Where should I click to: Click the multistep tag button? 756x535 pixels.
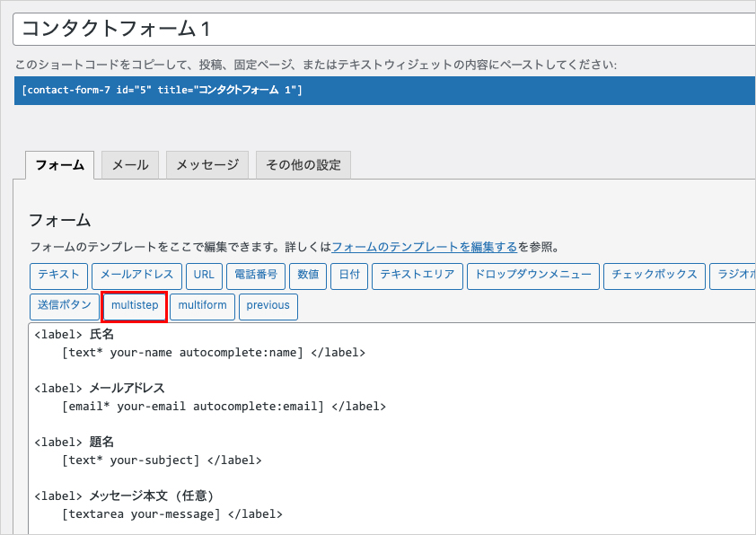pyautogui.click(x=135, y=306)
